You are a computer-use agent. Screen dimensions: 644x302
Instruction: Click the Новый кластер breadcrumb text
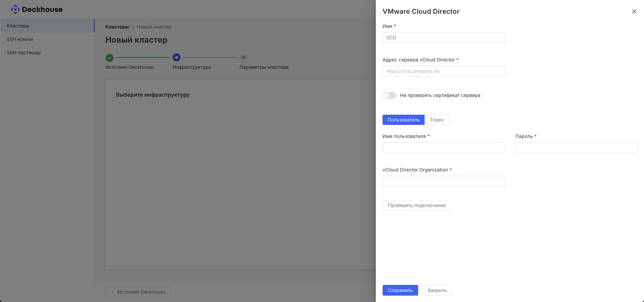point(154,27)
